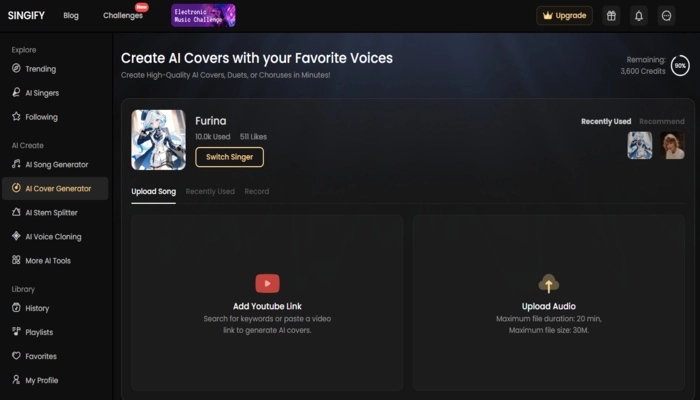This screenshot has height=400, width=700.
Task: Click 'Search for keywords or paste a video' text
Action: pyautogui.click(x=267, y=319)
